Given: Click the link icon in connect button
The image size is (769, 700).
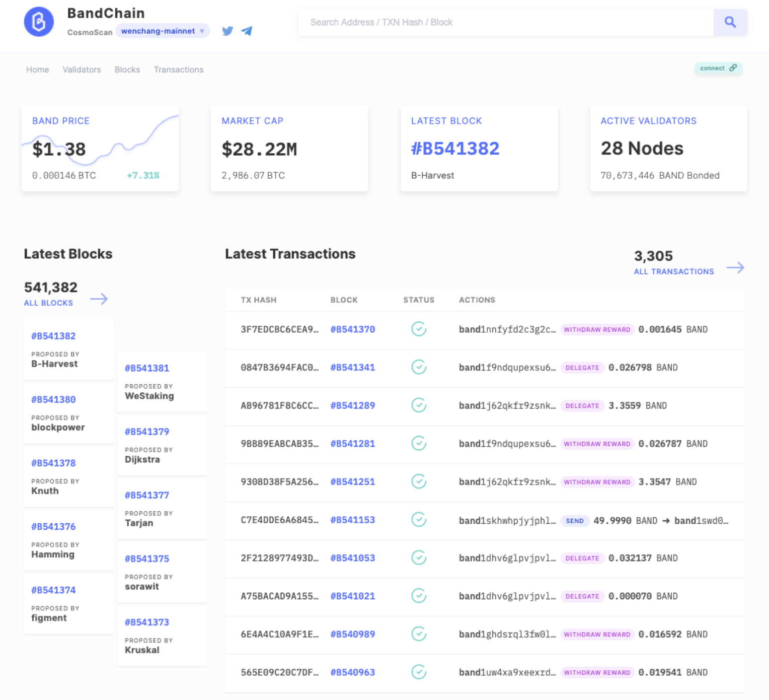Looking at the screenshot, I should 733,68.
